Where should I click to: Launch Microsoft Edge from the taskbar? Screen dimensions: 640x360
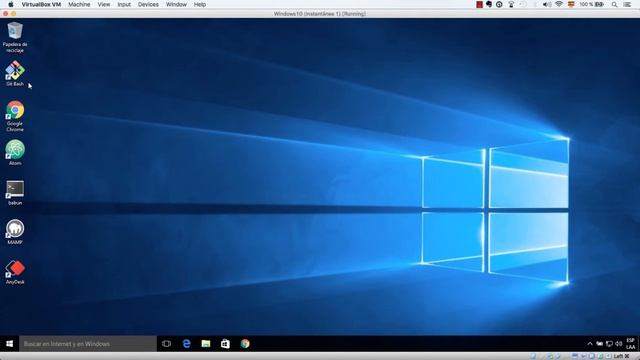187,344
